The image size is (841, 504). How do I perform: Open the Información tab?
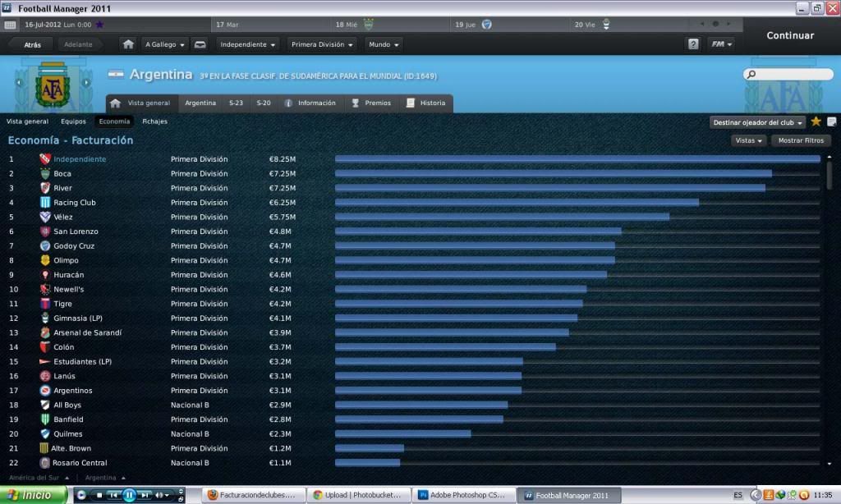pyautogui.click(x=310, y=103)
